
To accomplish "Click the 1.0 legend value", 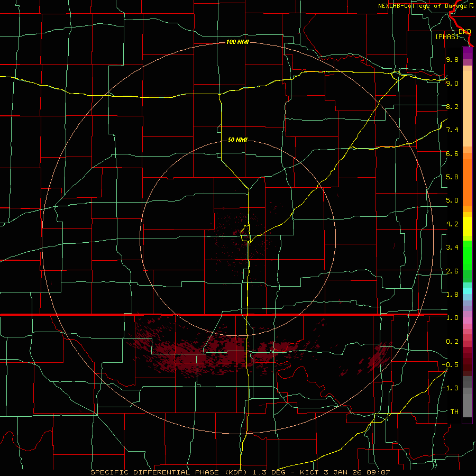I will [x=452, y=318].
